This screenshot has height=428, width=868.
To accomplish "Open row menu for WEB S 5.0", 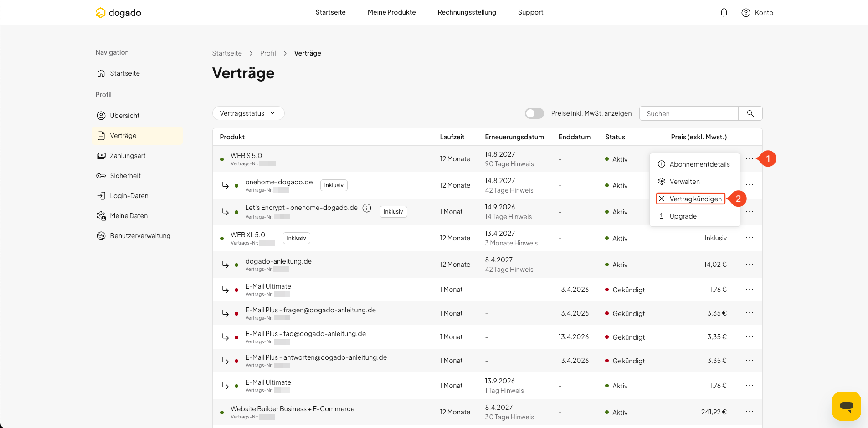I will point(750,158).
